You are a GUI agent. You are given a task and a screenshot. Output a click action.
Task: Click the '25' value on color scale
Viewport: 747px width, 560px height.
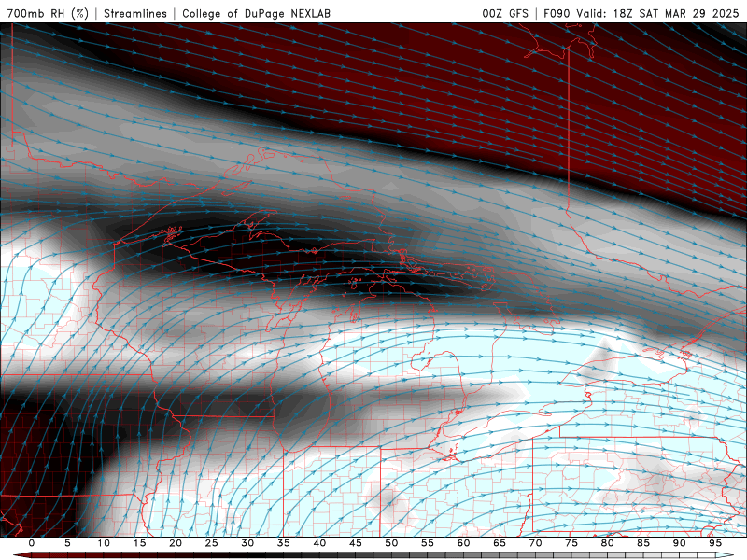(x=212, y=543)
